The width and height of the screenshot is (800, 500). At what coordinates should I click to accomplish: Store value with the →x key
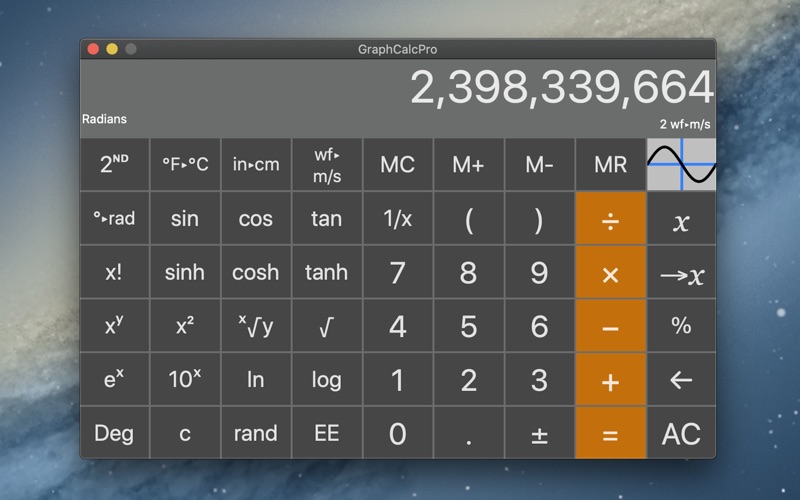[681, 272]
